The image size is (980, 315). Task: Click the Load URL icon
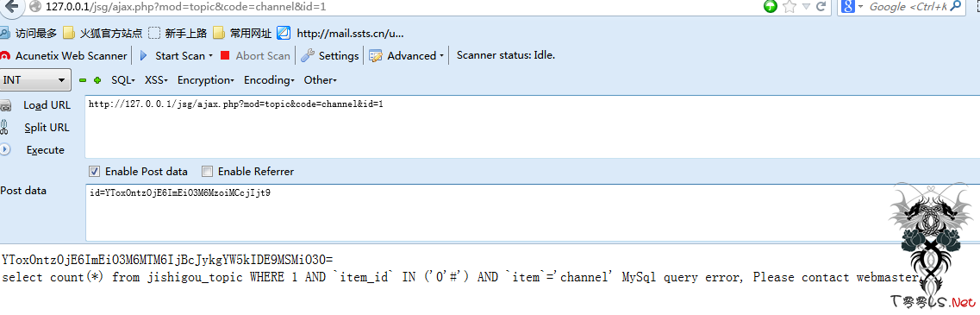click(6, 105)
